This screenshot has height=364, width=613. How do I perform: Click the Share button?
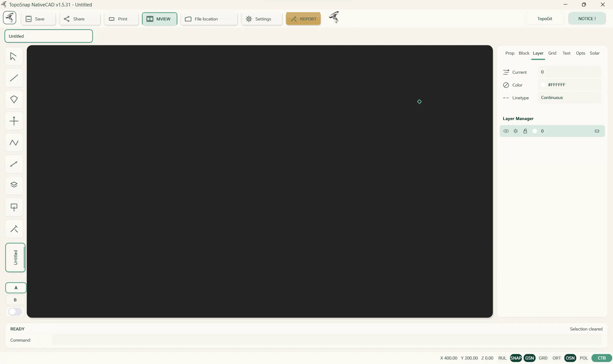pos(80,19)
